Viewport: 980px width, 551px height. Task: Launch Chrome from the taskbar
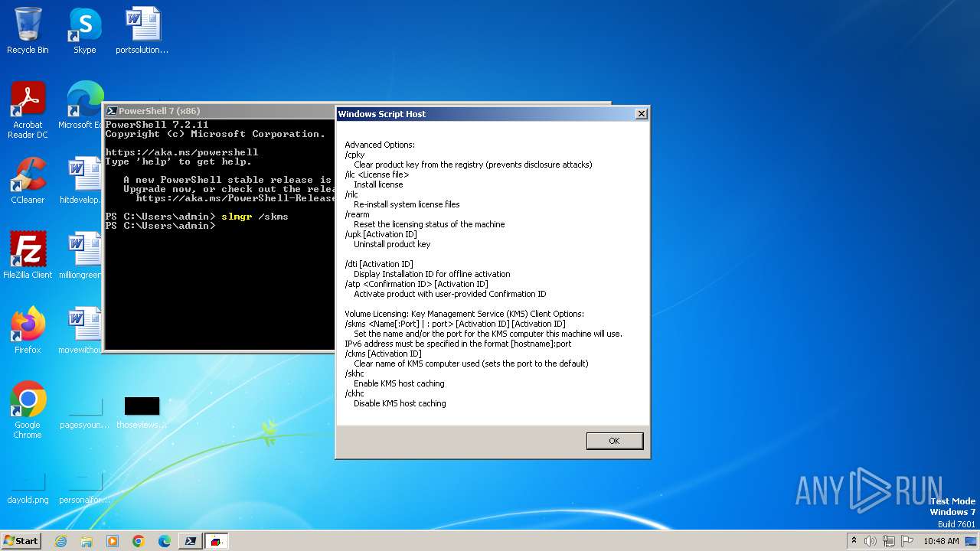click(139, 541)
